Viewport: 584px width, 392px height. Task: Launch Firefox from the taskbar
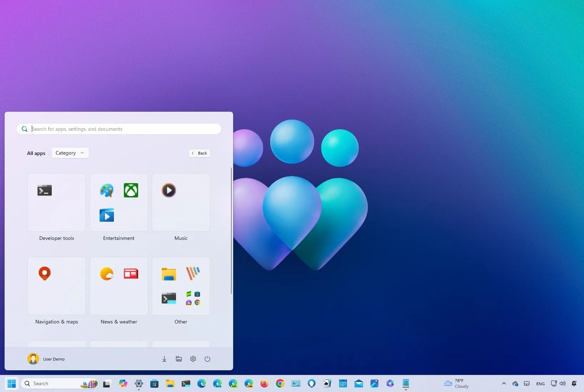pyautogui.click(x=265, y=383)
